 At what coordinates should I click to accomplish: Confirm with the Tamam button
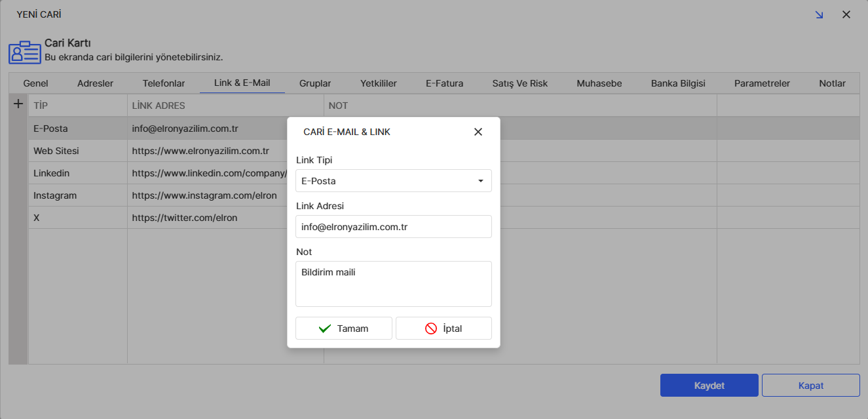coord(344,329)
